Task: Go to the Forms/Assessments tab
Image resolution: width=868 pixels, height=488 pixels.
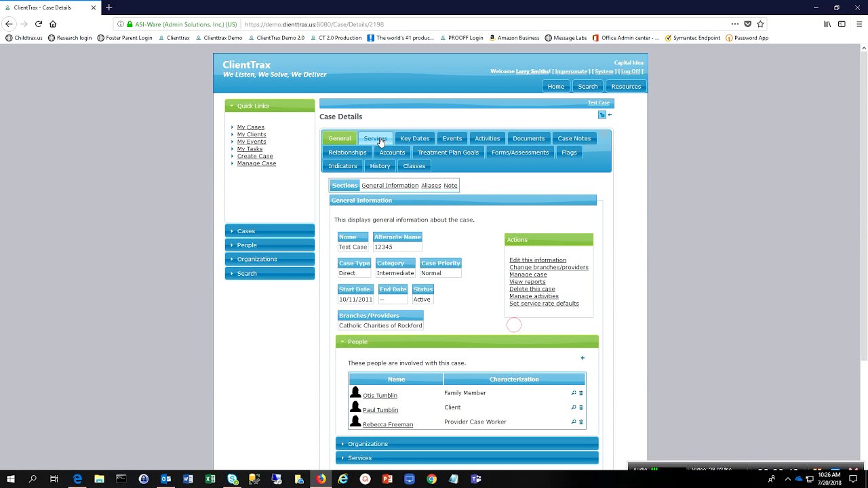Action: pyautogui.click(x=520, y=152)
